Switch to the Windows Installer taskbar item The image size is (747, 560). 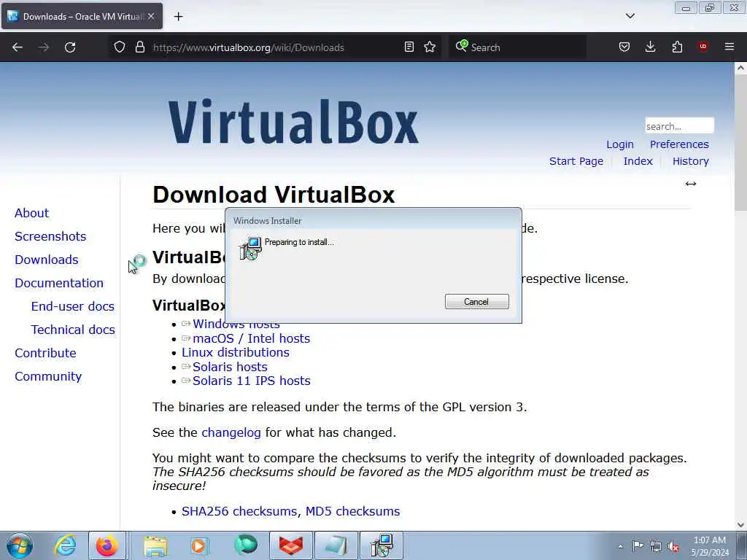tap(381, 545)
